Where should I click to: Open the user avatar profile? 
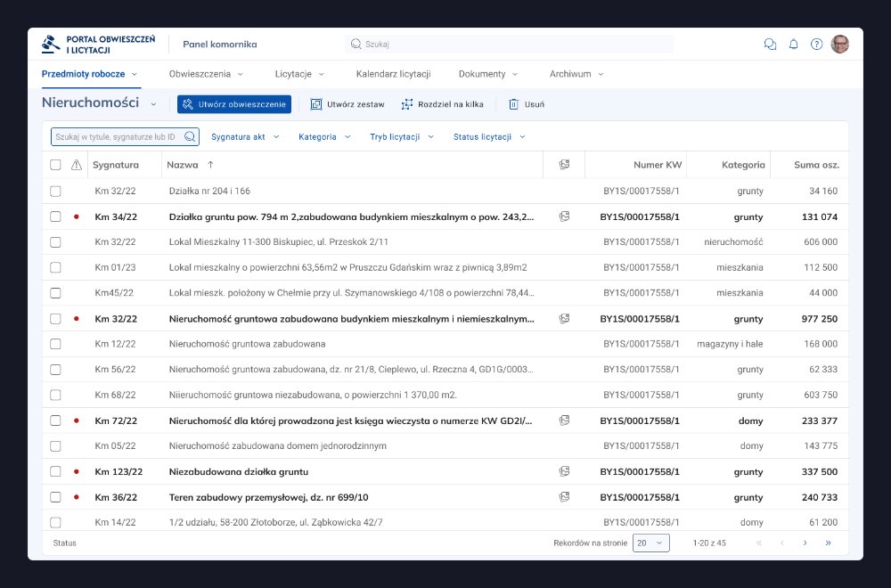pyautogui.click(x=840, y=45)
